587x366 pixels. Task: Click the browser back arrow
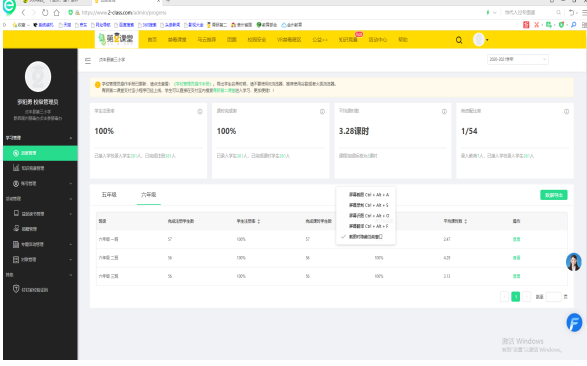[23, 13]
